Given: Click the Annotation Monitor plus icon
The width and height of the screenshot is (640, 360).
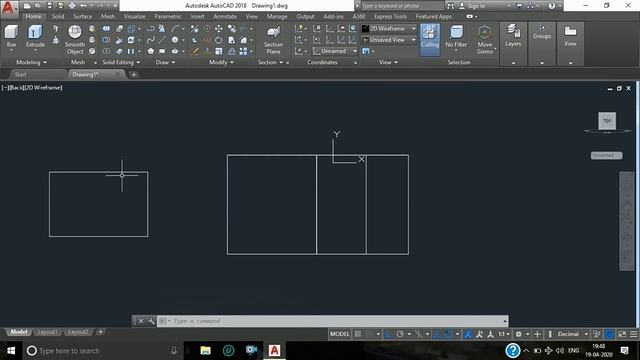Looking at the screenshot, I should click(x=537, y=334).
